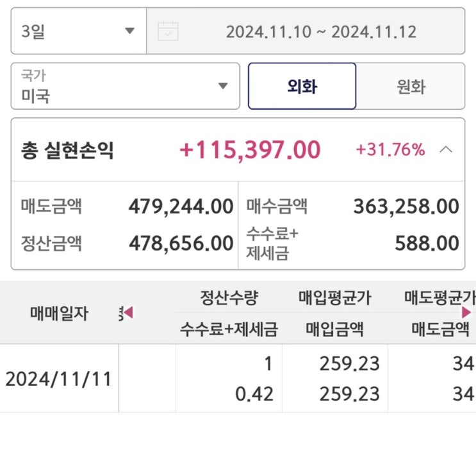Click the +115,397.00 realized profit amount
This screenshot has height=471, width=476.
click(x=250, y=150)
